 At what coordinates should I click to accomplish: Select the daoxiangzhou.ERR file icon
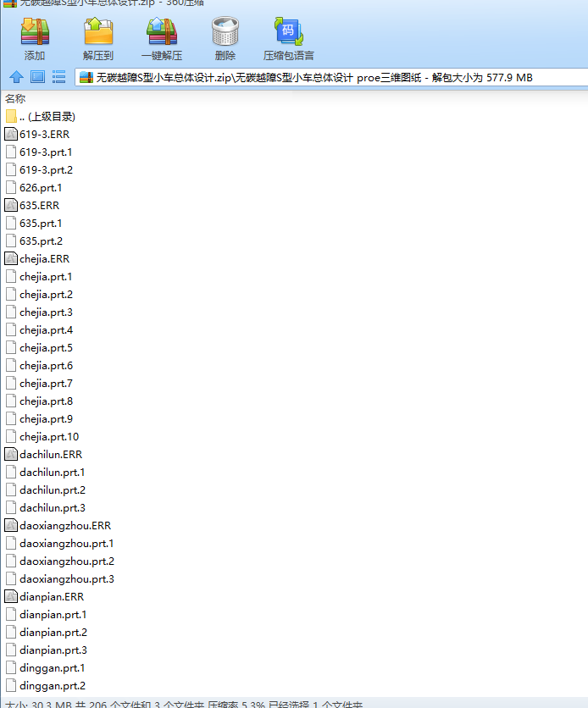click(x=11, y=526)
